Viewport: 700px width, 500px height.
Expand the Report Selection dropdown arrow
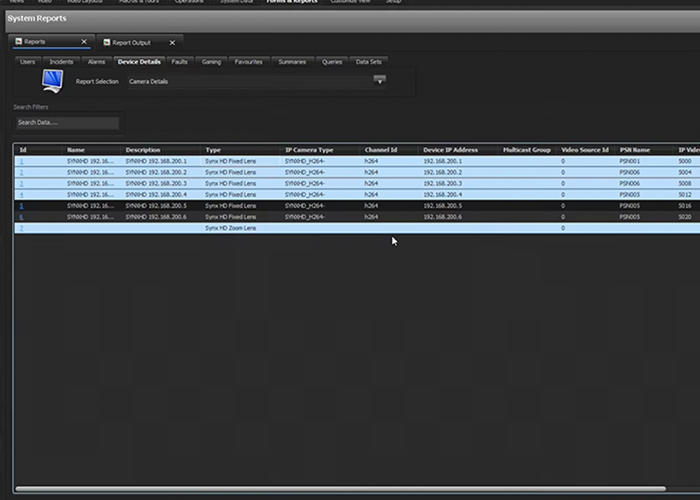coord(379,80)
